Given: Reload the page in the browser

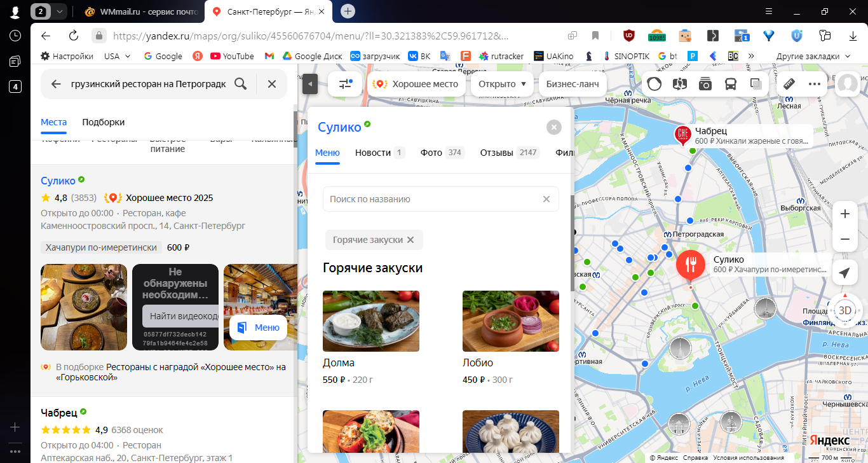Looking at the screenshot, I should point(74,36).
